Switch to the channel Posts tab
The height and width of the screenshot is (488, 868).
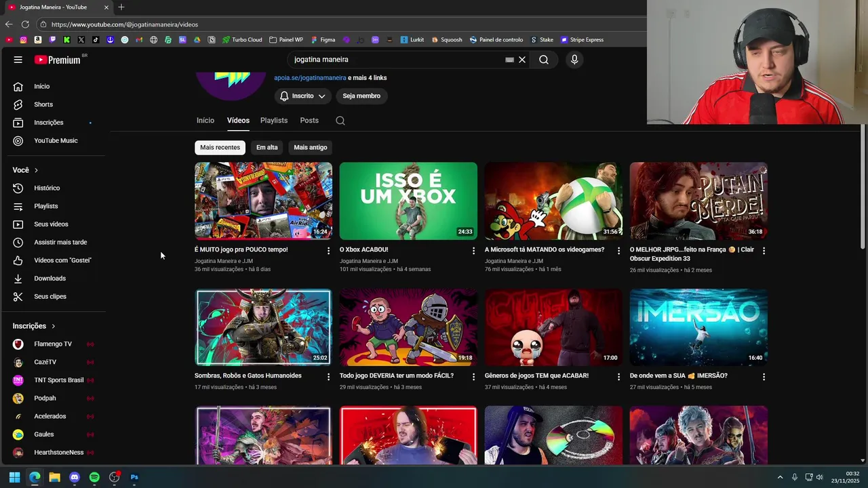tap(309, 121)
